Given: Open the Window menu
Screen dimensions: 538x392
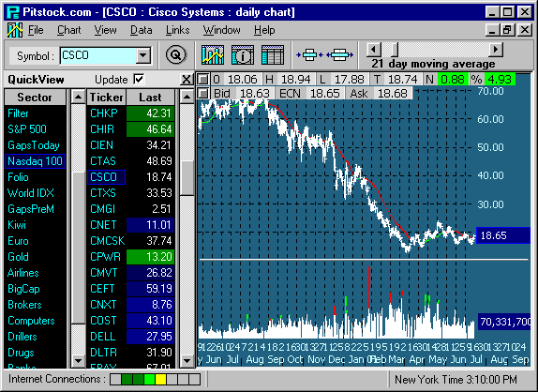Looking at the screenshot, I should [x=221, y=30].
